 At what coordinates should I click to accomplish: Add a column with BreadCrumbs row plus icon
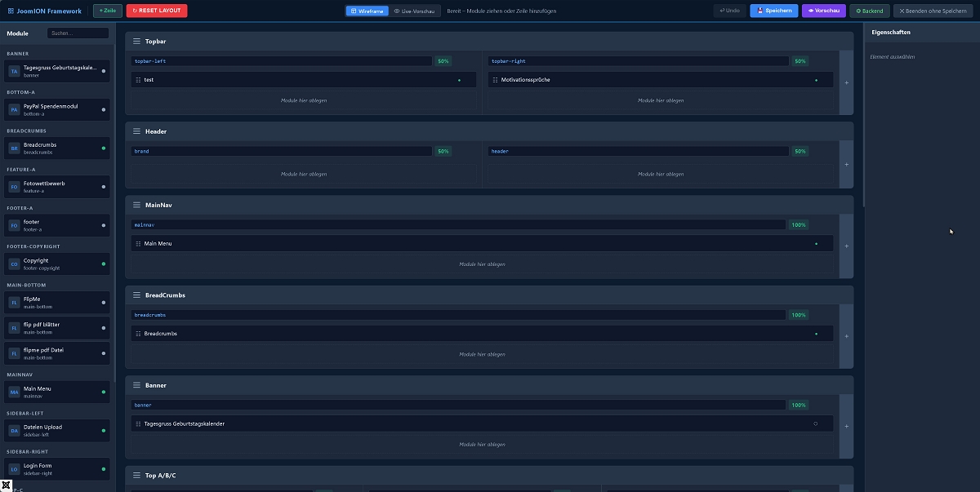click(x=846, y=336)
